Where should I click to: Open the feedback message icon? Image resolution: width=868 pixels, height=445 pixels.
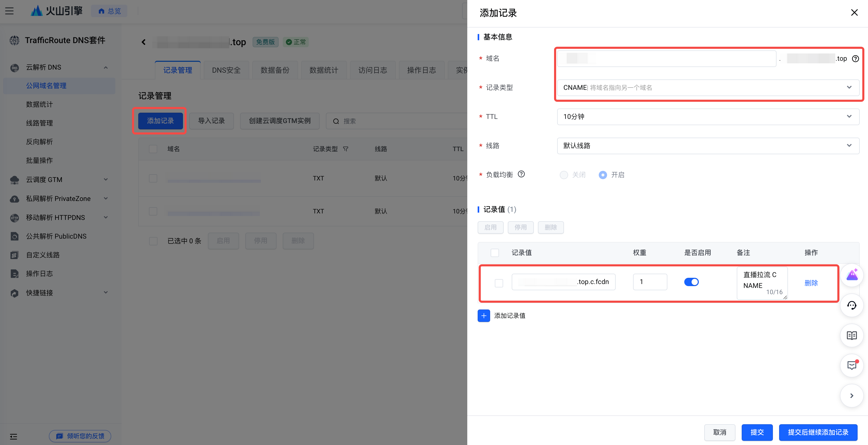tap(851, 365)
